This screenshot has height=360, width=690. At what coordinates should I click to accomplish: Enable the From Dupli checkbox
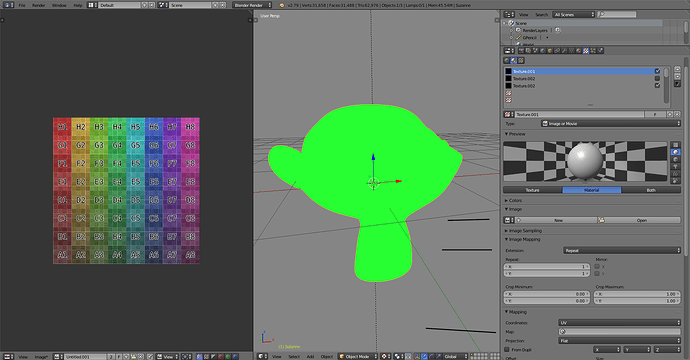[x=507, y=349]
